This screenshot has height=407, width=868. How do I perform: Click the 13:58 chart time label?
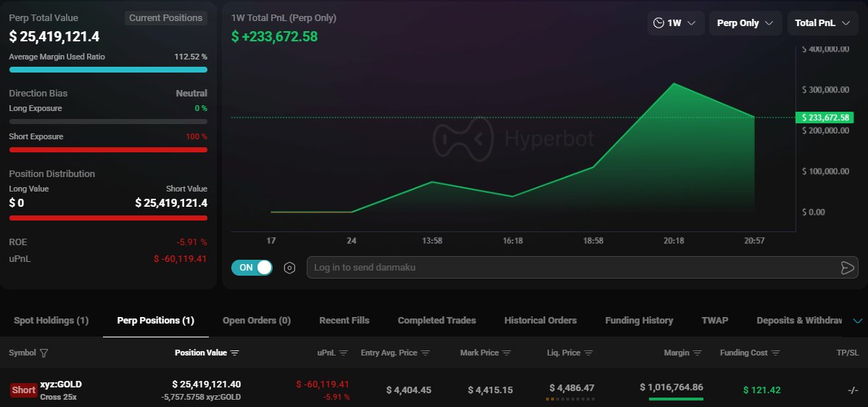(431, 241)
